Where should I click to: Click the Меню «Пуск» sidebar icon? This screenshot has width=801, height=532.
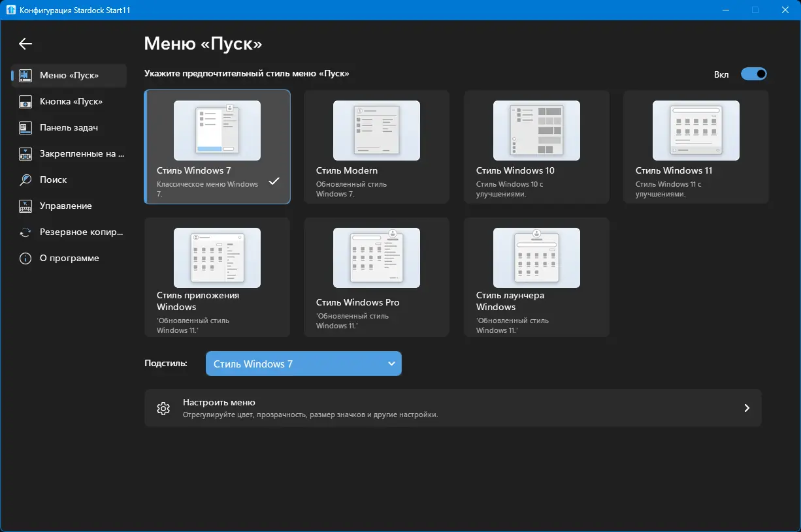pyautogui.click(x=25, y=76)
